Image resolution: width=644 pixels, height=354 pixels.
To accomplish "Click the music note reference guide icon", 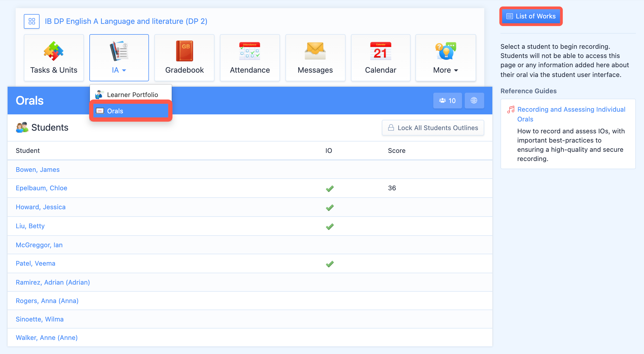I will (x=511, y=110).
